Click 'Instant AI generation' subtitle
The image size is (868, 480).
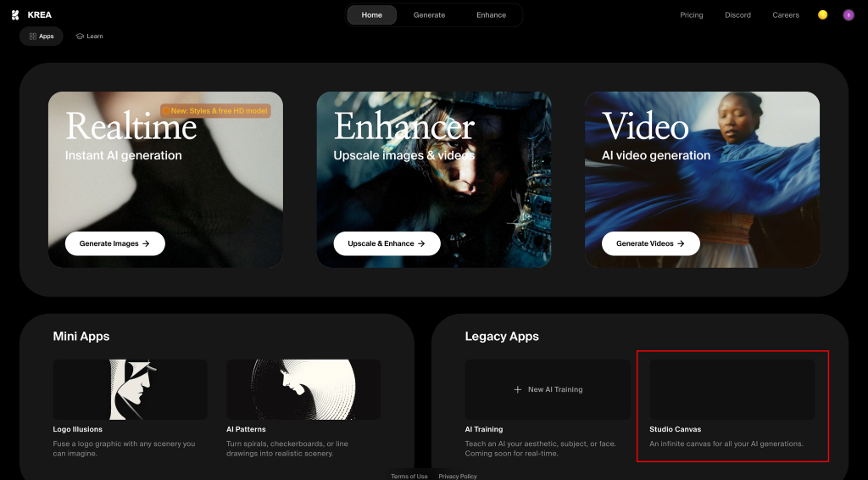(124, 155)
